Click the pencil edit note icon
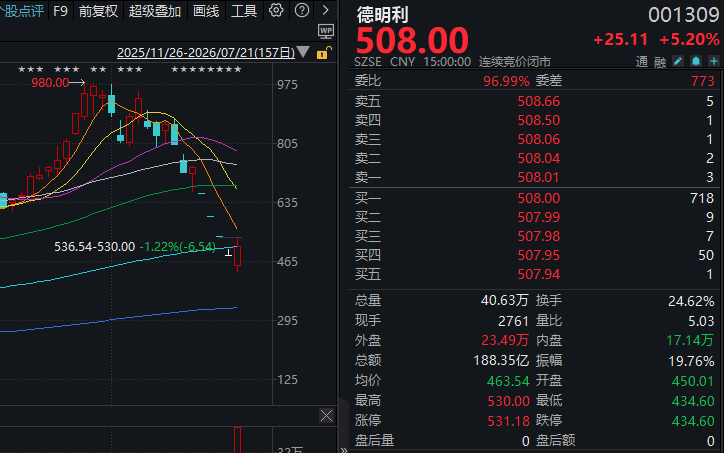This screenshot has width=724, height=453. (678, 61)
